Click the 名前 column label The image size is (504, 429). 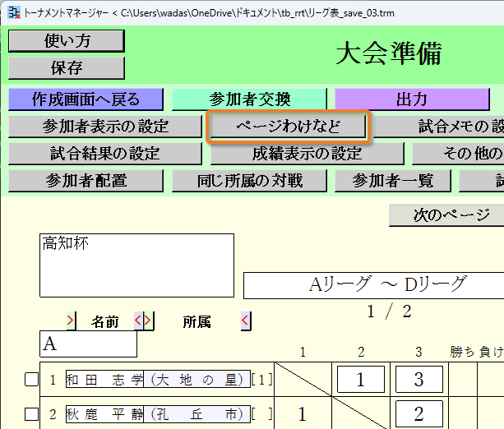pos(104,321)
